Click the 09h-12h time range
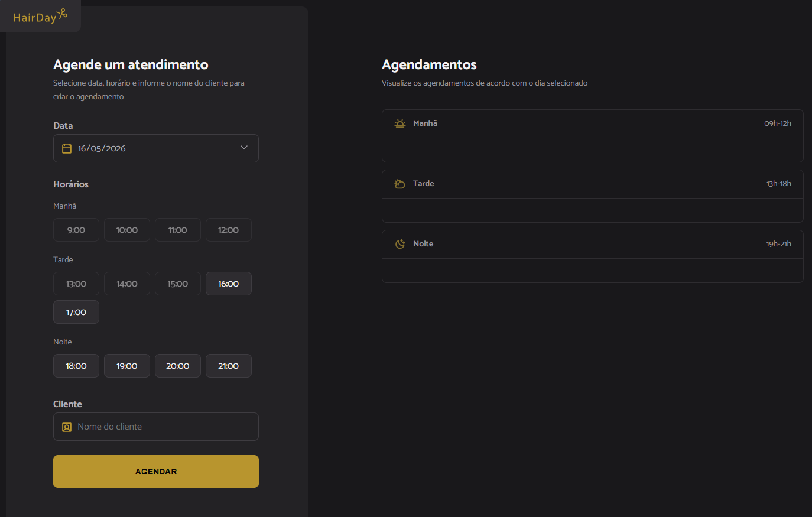 point(778,123)
